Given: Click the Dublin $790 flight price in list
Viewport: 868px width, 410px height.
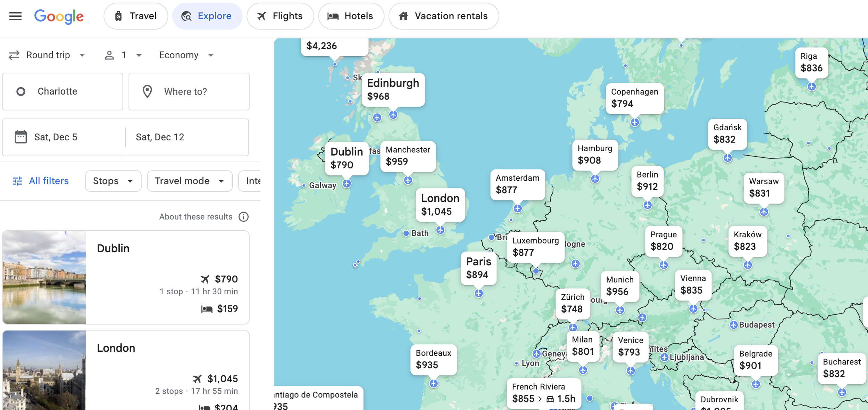Looking at the screenshot, I should pyautogui.click(x=226, y=279).
